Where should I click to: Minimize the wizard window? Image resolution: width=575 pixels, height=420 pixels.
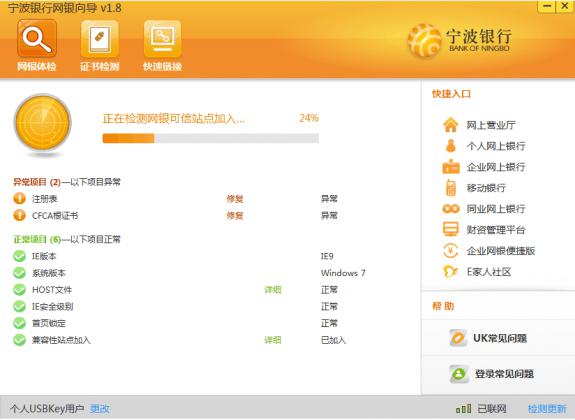click(546, 6)
